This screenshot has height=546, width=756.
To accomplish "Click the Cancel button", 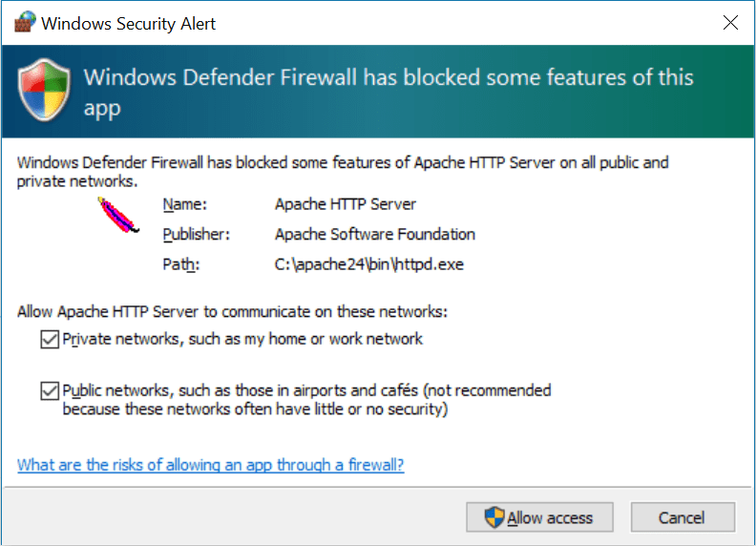I will point(682,518).
